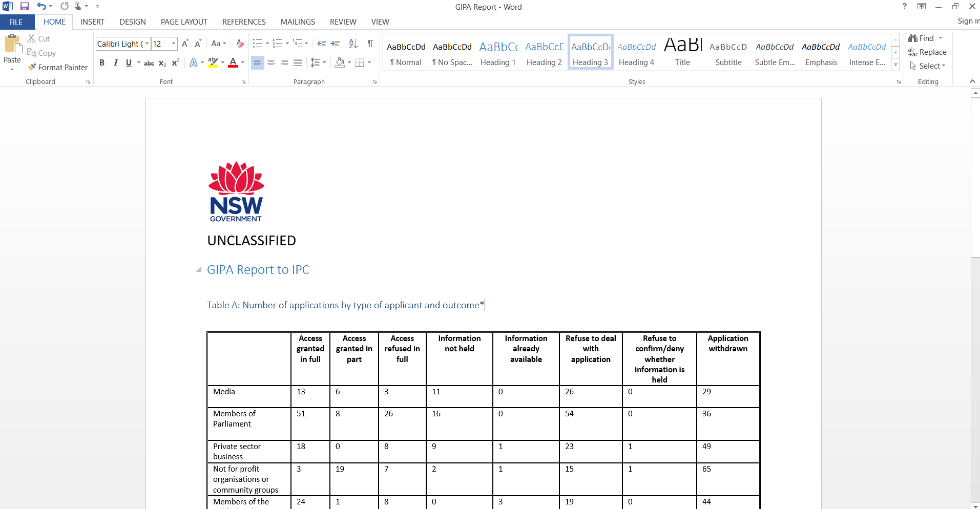Click the Save icon in quick access toolbar
This screenshot has width=980, height=509.
(x=24, y=7)
